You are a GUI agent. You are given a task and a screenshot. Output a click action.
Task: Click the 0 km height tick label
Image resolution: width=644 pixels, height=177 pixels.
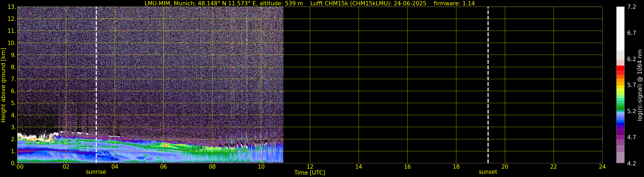coord(13,163)
